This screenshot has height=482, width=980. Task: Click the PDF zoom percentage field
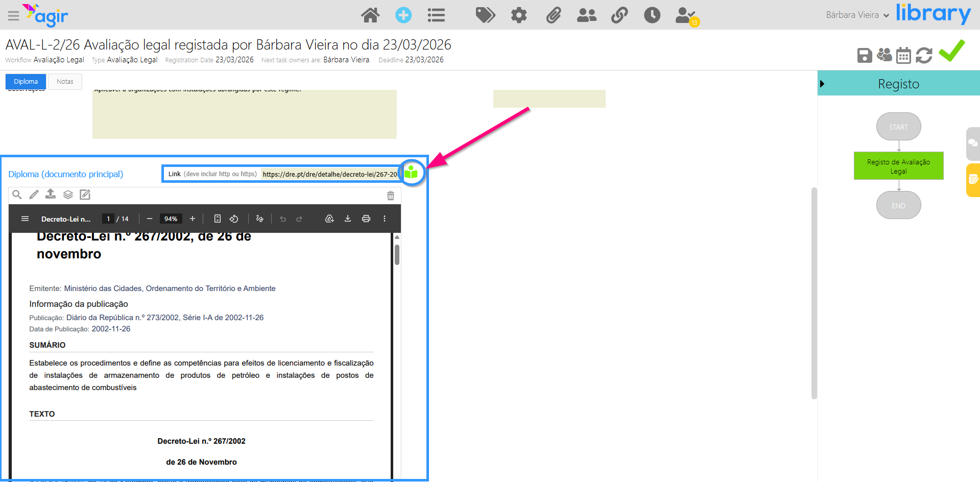click(x=171, y=219)
